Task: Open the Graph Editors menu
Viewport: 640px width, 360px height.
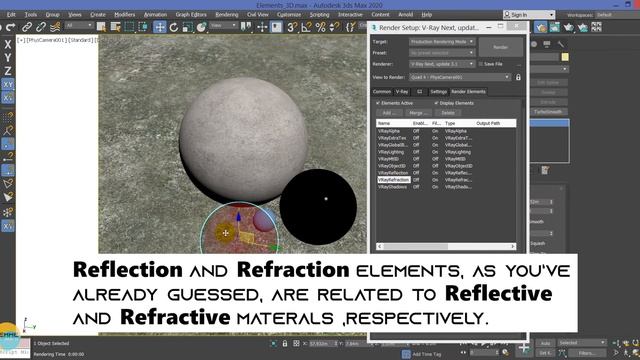Action: pos(191,15)
